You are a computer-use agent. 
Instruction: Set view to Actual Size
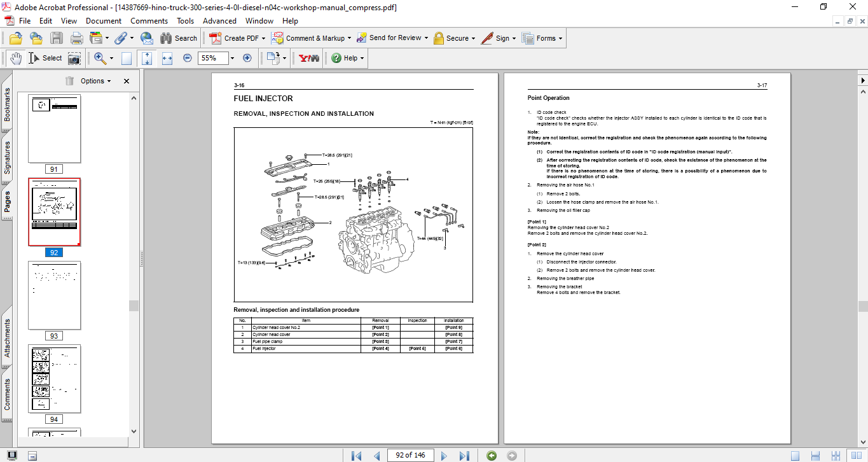point(127,58)
